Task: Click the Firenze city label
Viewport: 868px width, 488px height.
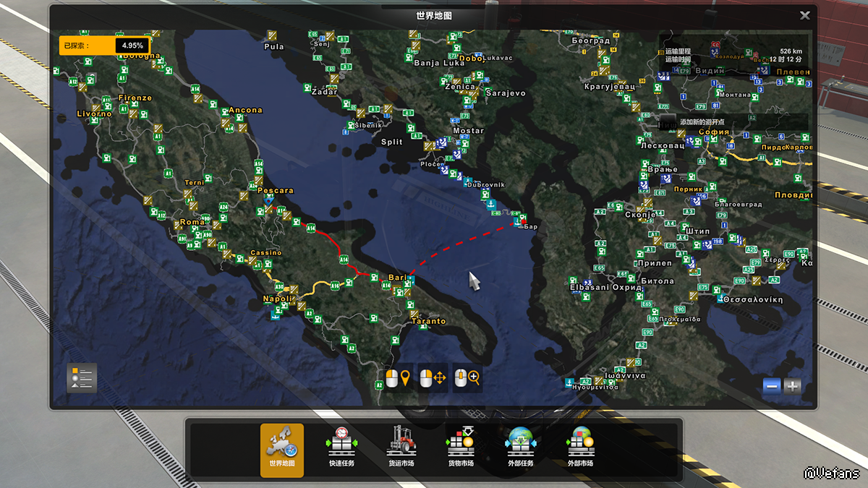Action: [x=136, y=98]
